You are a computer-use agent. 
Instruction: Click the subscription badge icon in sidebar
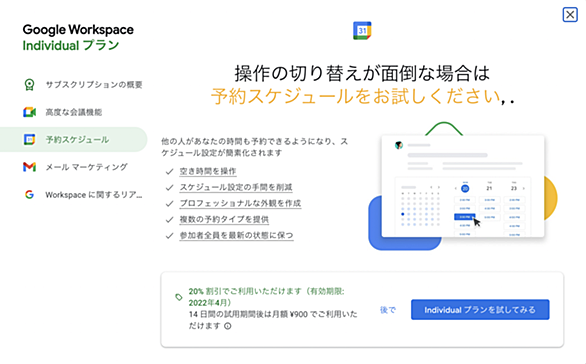click(x=29, y=85)
